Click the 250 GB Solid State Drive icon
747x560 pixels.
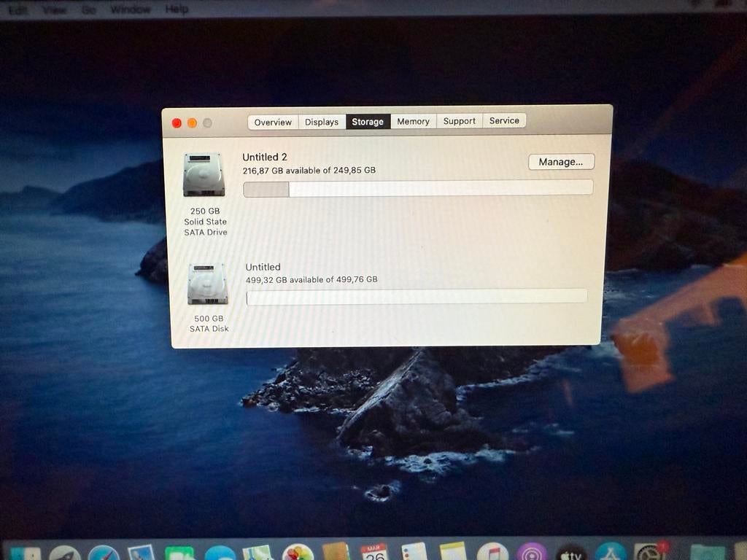(x=205, y=174)
